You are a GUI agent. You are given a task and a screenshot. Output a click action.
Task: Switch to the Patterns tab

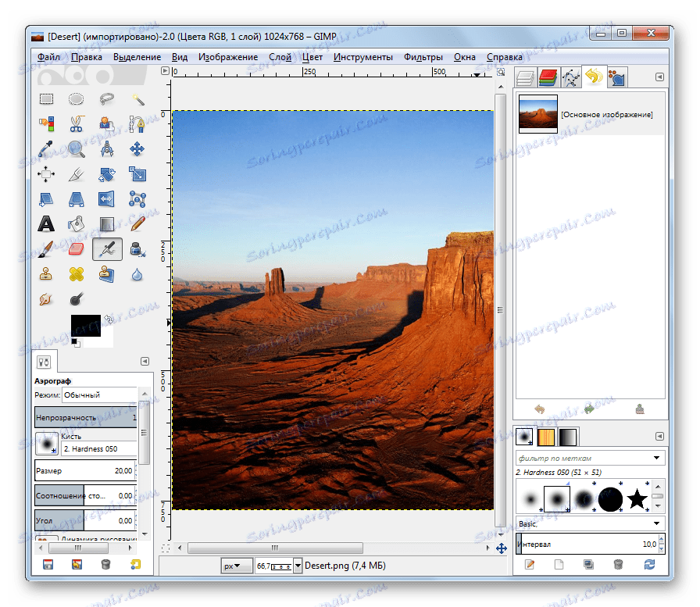coord(546,437)
